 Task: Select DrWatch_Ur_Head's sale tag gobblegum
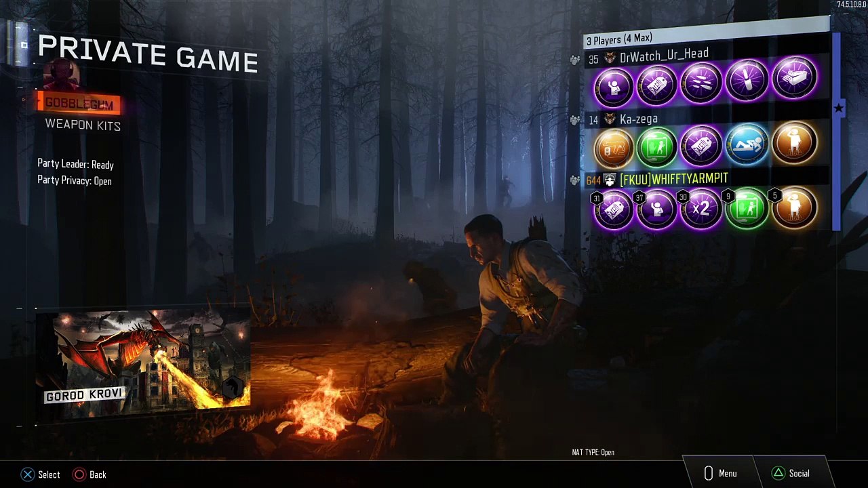point(657,85)
